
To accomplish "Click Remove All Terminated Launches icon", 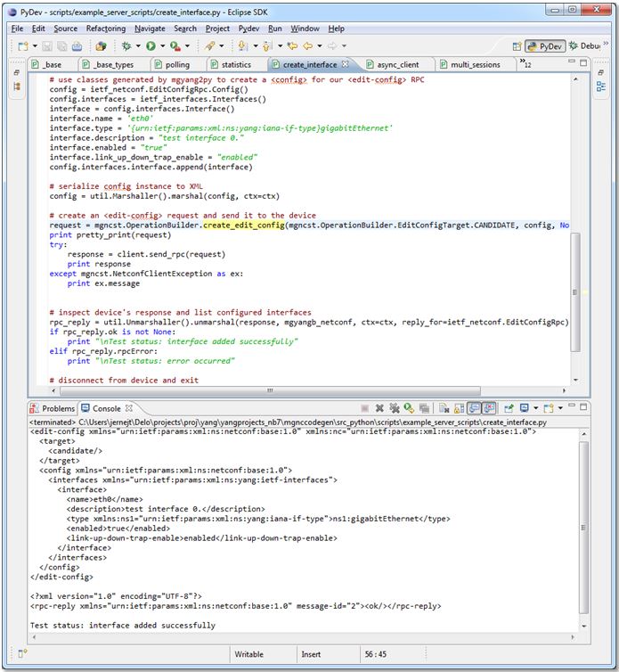I will [x=395, y=408].
